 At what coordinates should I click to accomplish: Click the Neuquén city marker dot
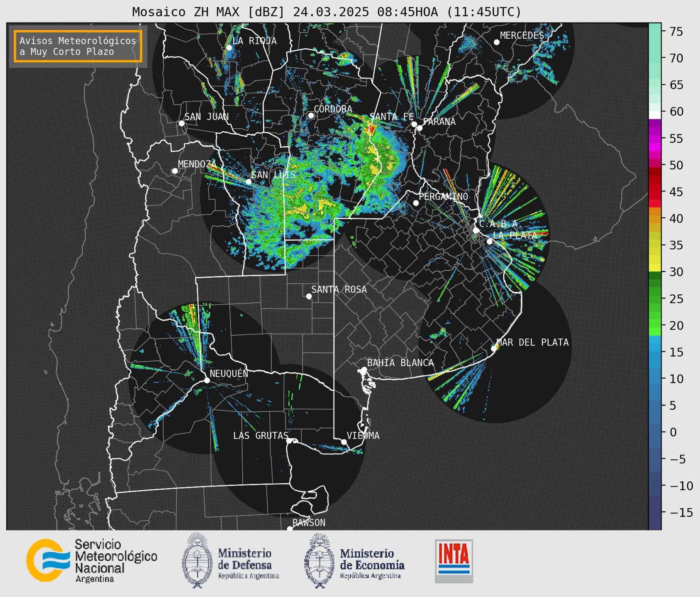207,380
